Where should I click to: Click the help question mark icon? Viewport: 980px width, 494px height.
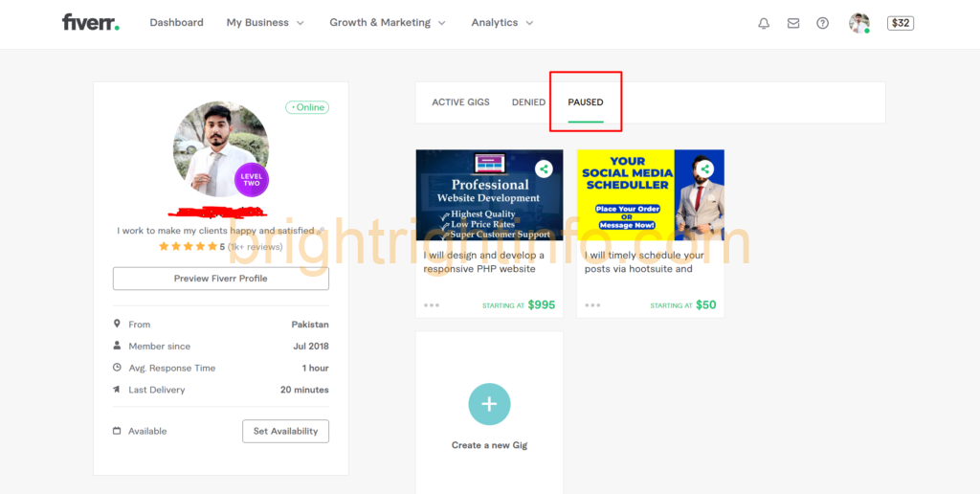pos(822,23)
